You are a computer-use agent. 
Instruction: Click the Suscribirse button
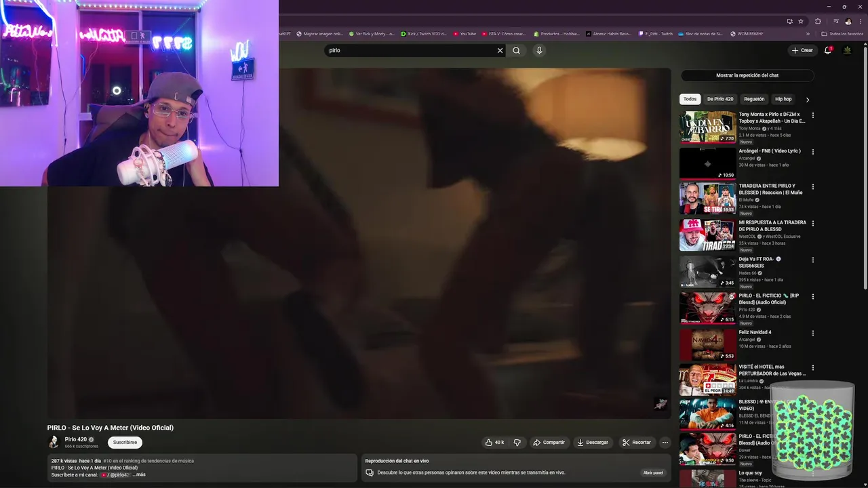(125, 443)
